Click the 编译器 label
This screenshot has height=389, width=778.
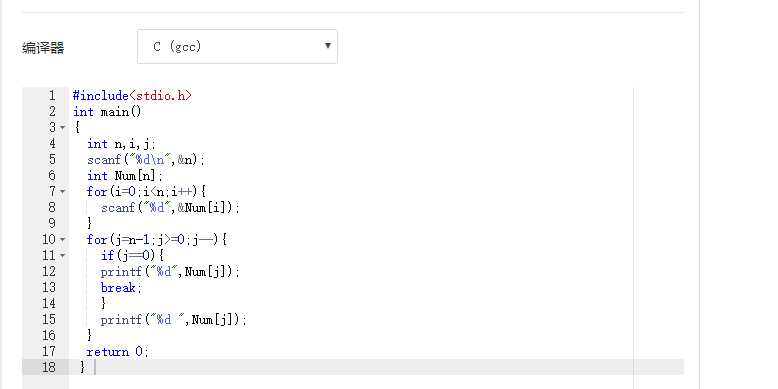coord(43,48)
